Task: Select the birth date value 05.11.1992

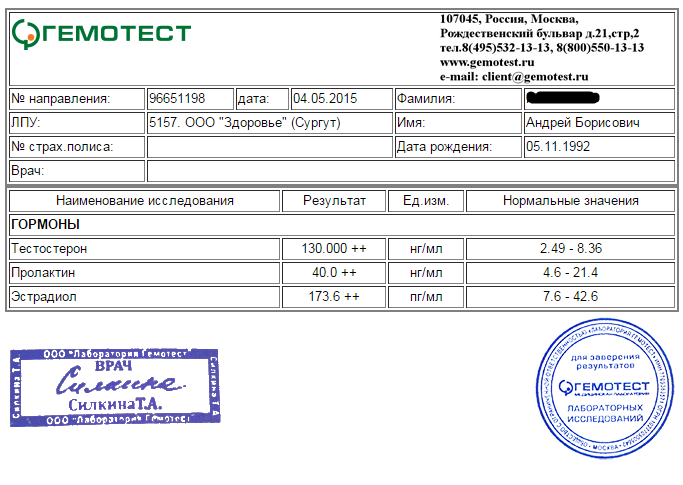Action: [x=598, y=147]
